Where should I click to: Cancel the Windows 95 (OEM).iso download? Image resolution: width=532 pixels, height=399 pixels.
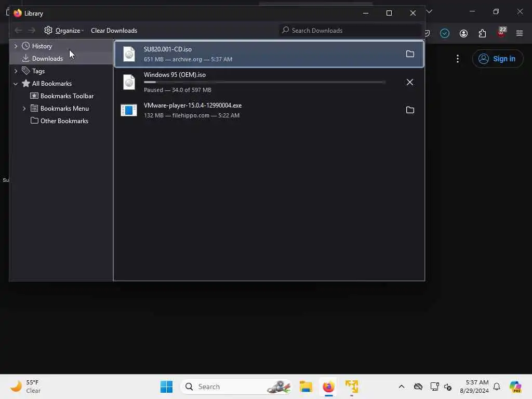[x=410, y=82]
